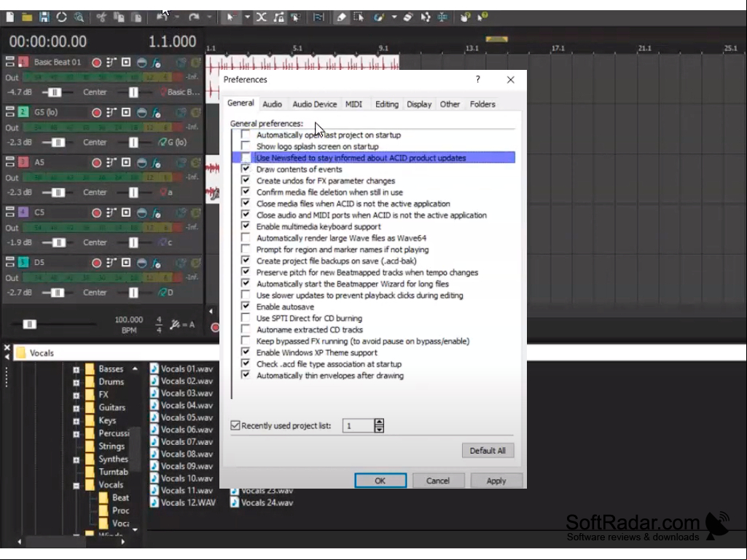Select Vocals 24.wav file
Viewport: 747px width, 560px height.
pyautogui.click(x=262, y=502)
